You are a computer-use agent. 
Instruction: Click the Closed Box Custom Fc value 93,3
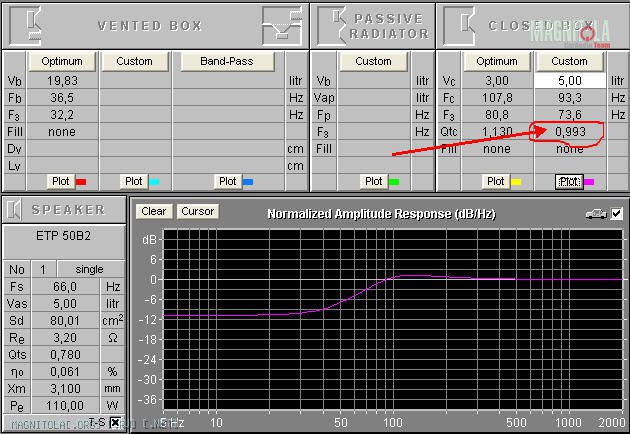[570, 98]
